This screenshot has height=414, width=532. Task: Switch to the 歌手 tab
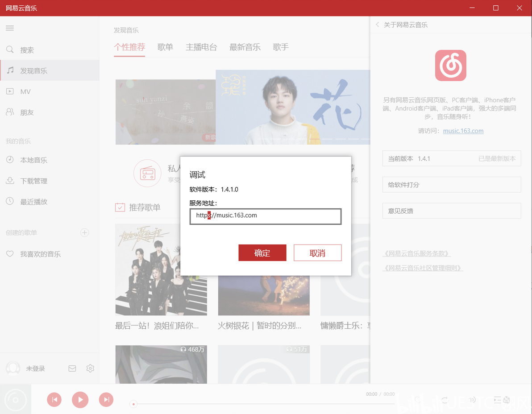pyautogui.click(x=281, y=47)
